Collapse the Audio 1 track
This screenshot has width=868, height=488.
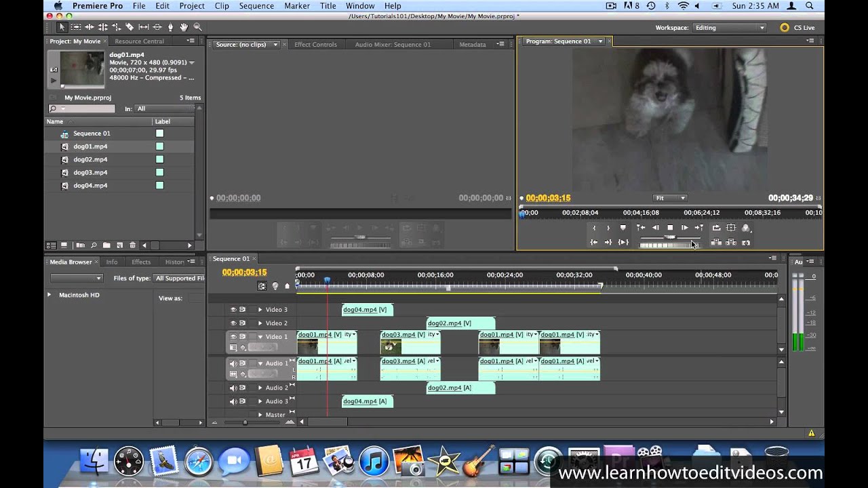(260, 363)
